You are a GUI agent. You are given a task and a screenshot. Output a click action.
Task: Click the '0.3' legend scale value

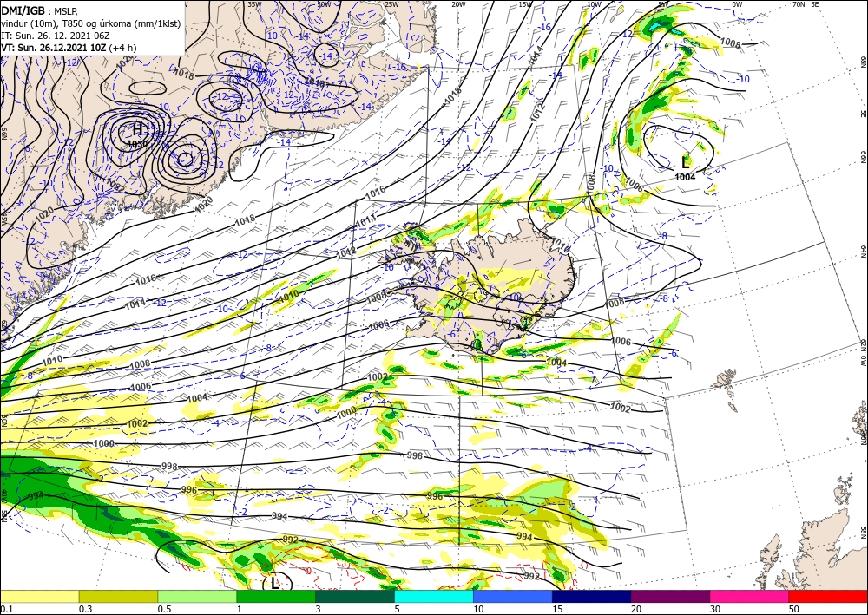point(85,609)
